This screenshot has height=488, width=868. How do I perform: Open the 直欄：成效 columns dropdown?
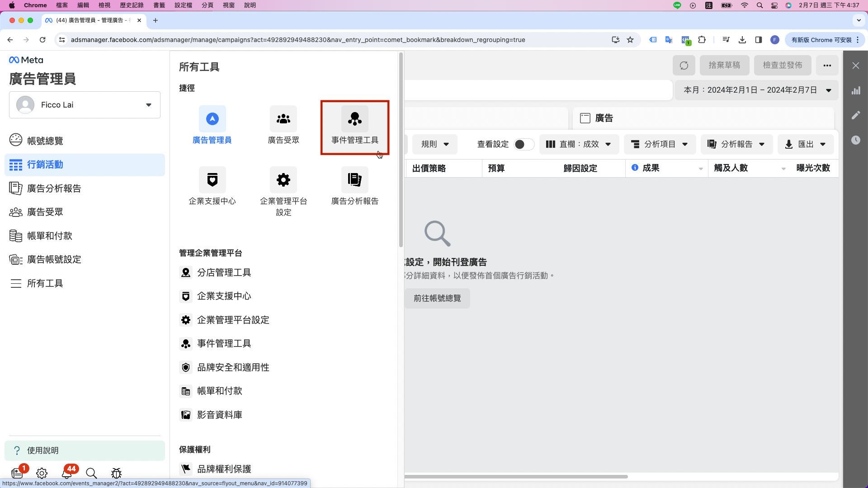[x=579, y=144]
